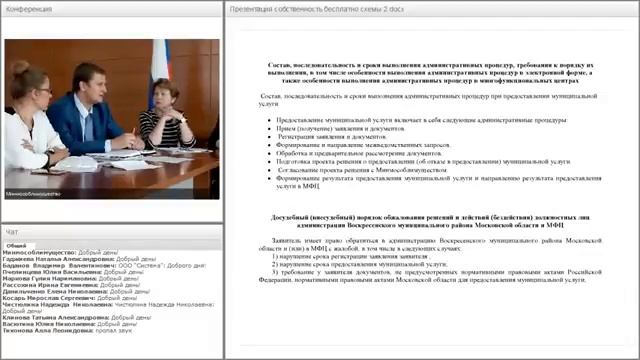Select chat message from Рассохина Ирина
The image size is (640, 360).
pos(71,285)
